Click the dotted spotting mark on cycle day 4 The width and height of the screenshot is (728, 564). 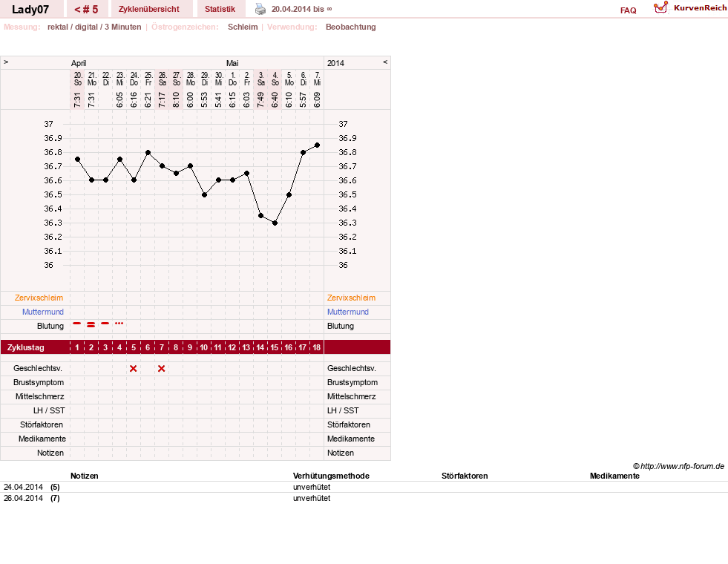click(x=119, y=323)
